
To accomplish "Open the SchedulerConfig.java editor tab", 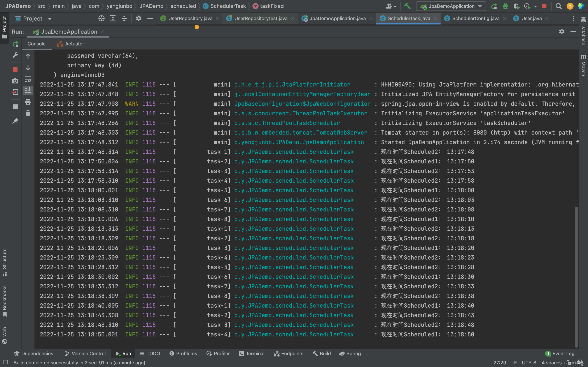I will (475, 18).
